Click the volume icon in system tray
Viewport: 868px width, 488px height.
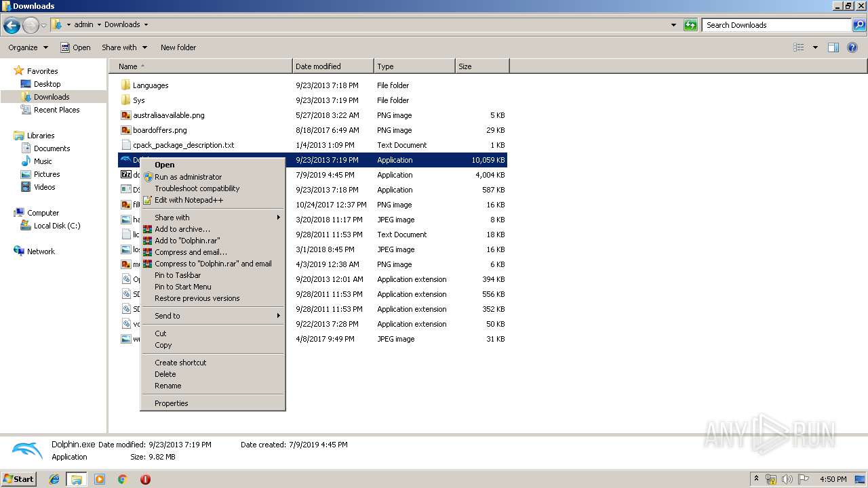[x=787, y=479]
